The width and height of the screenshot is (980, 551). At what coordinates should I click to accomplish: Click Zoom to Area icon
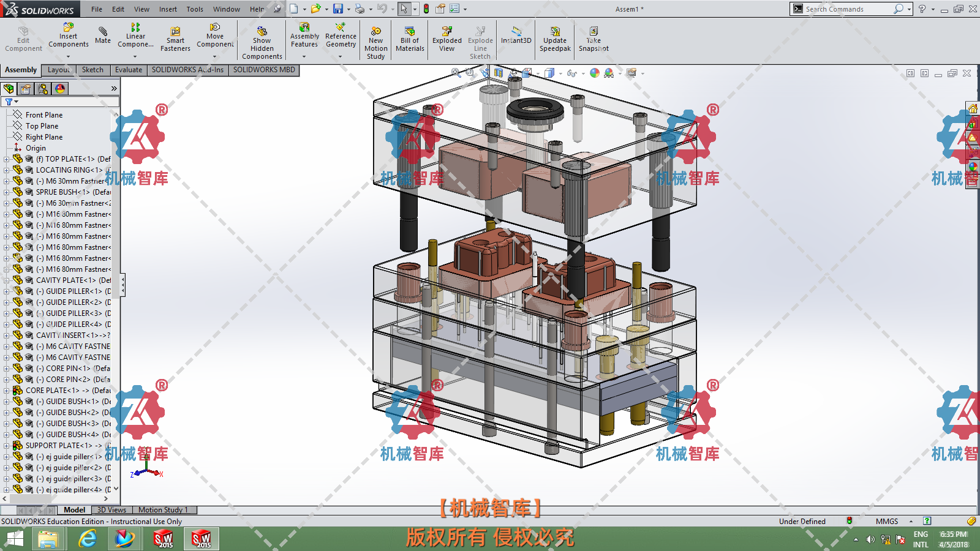470,73
